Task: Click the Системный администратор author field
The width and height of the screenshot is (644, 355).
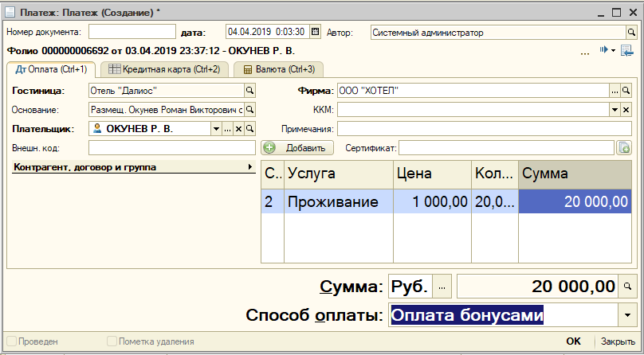Action: [498, 33]
